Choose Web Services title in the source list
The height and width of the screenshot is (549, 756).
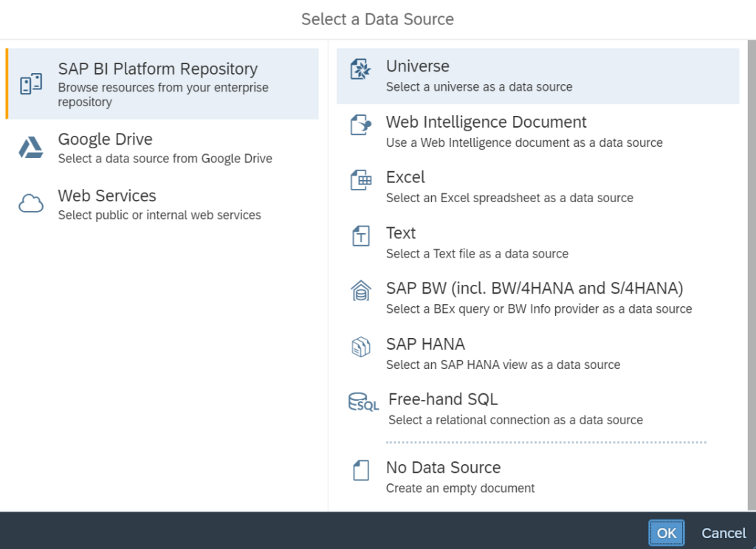tap(107, 196)
